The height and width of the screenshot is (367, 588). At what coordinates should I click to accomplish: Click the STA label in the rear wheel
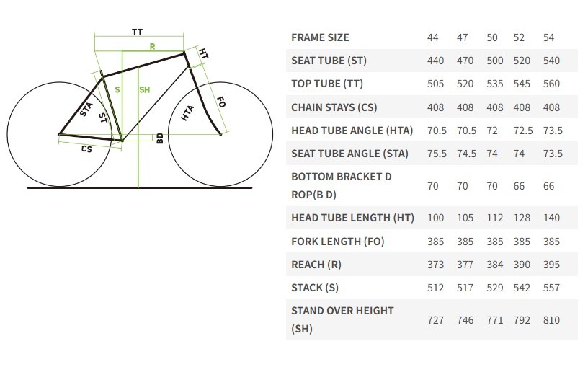(x=85, y=110)
